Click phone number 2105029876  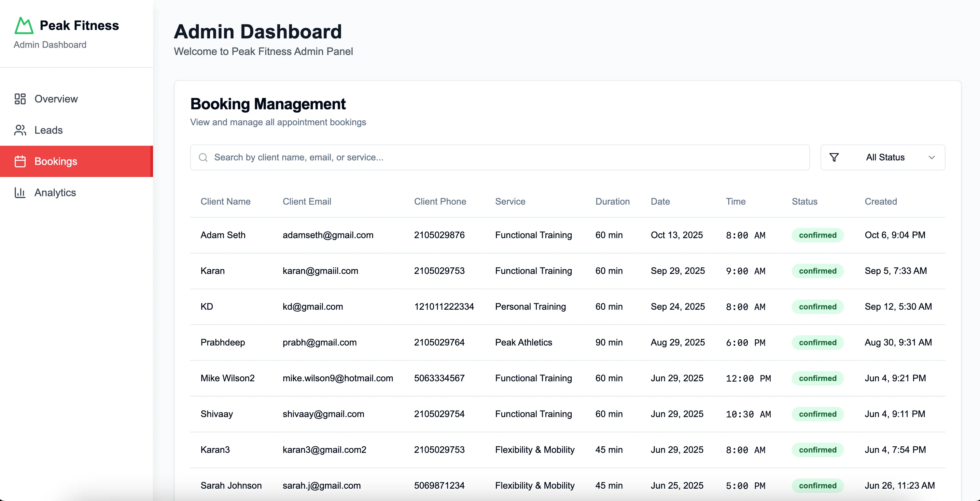click(x=440, y=235)
